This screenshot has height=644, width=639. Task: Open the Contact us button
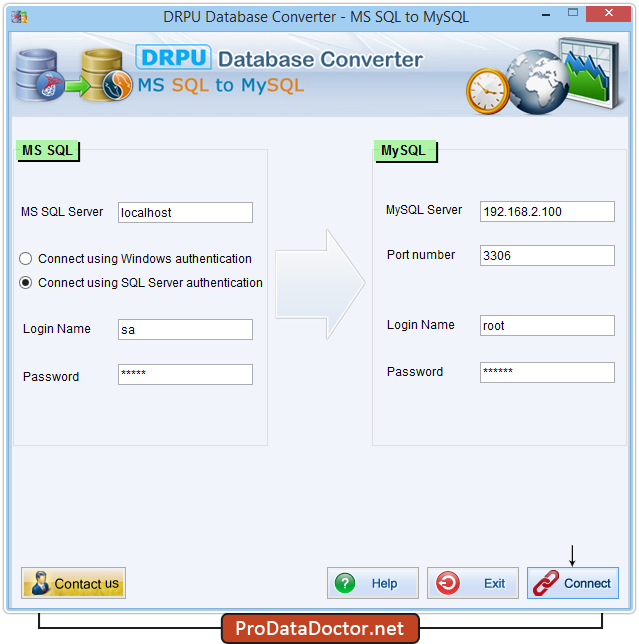pyautogui.click(x=74, y=583)
